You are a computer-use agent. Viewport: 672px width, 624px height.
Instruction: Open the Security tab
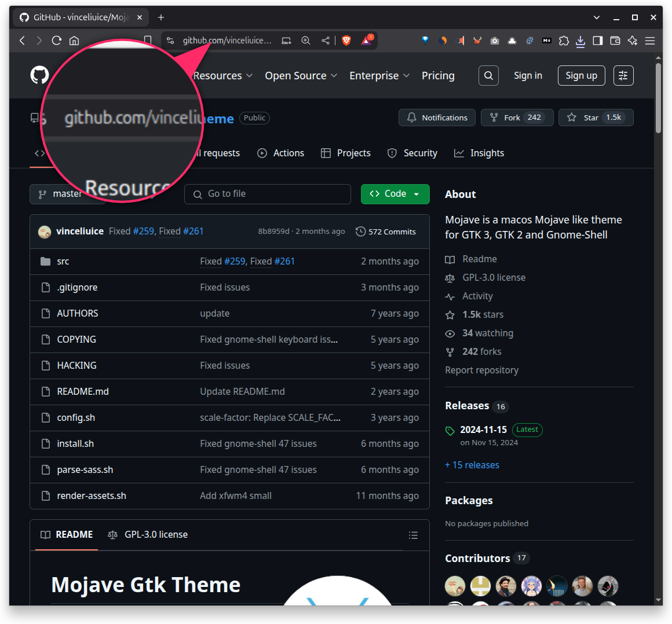click(x=412, y=153)
